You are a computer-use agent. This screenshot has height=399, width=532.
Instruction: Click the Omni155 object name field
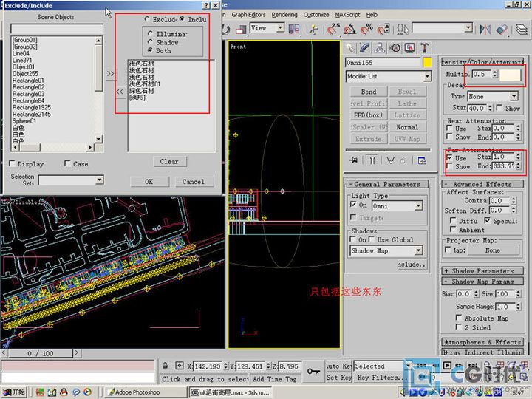[x=383, y=62]
